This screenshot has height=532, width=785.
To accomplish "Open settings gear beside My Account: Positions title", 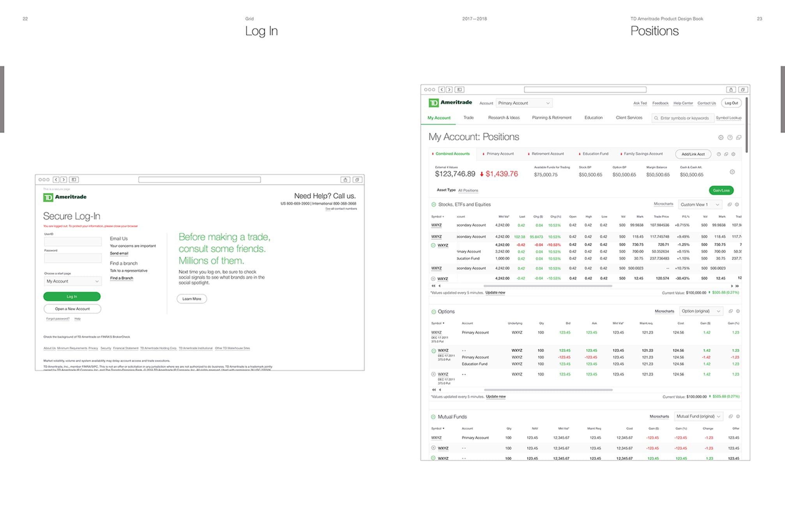I will coord(721,137).
